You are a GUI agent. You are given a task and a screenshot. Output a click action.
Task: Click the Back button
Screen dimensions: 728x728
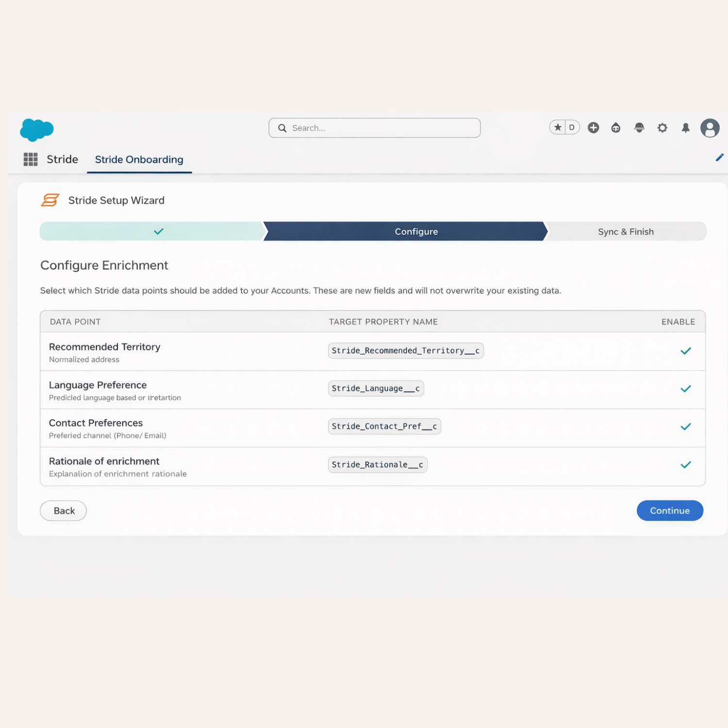(x=64, y=511)
